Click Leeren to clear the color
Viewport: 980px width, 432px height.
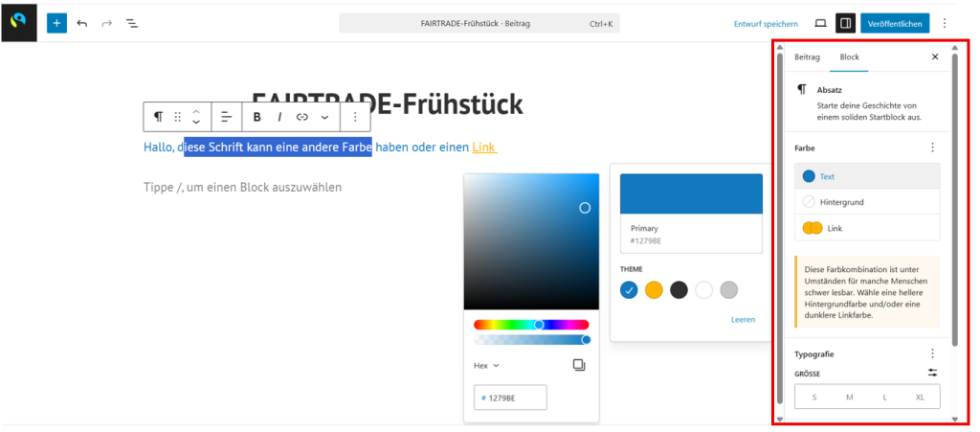743,320
